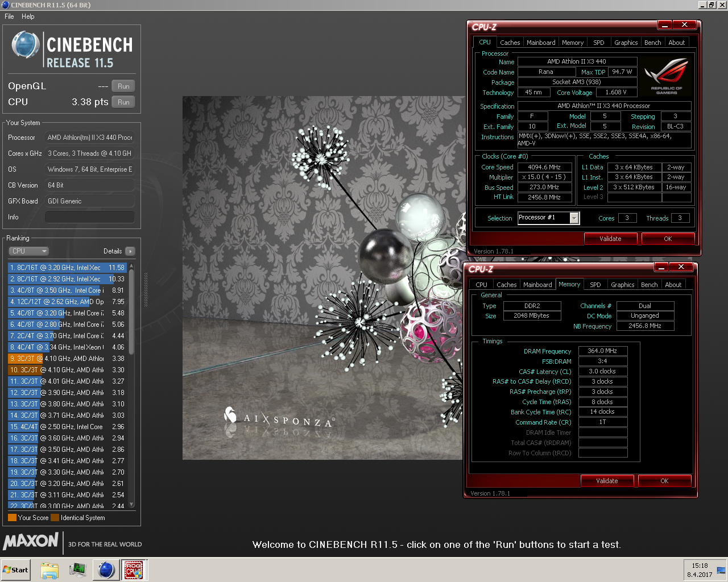The height and width of the screenshot is (582, 728).
Task: Select ranking row 15 4C/4T 2.50 GHz
Action: click(67, 427)
